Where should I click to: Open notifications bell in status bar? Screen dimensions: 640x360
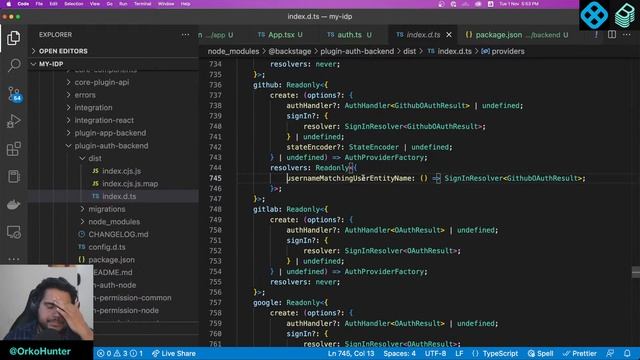point(627,353)
